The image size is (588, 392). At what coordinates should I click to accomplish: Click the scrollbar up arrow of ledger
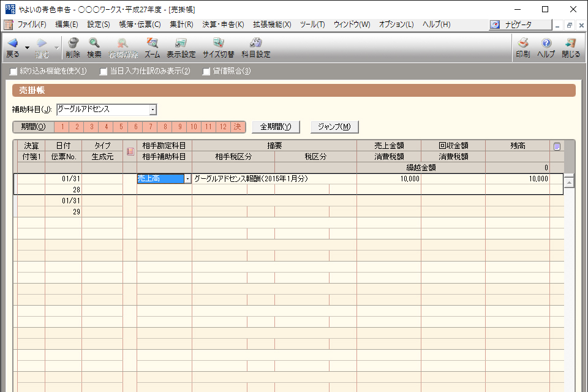coord(569,183)
